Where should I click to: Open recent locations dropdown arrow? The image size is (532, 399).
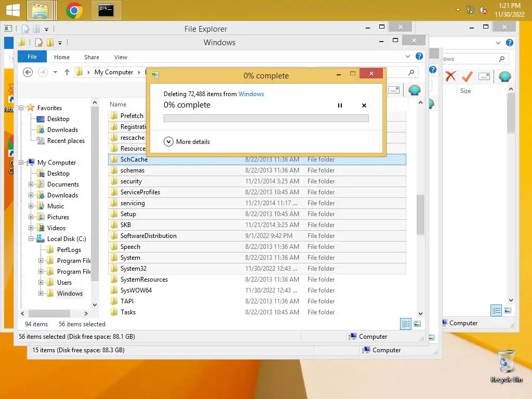pos(55,72)
